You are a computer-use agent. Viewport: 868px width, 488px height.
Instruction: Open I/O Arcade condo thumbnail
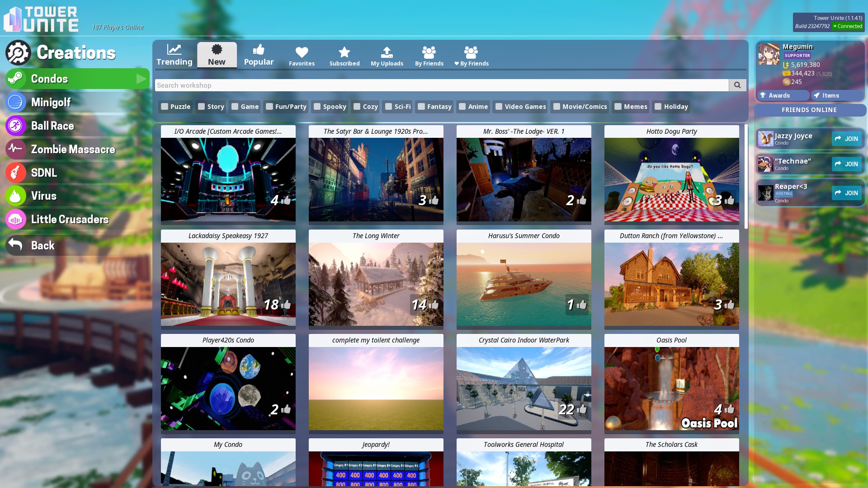tap(228, 180)
